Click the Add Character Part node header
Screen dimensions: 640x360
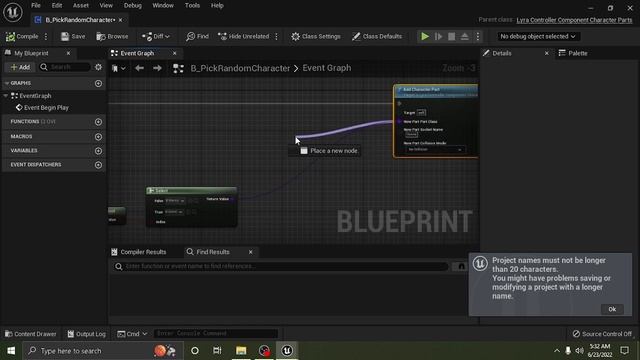click(436, 91)
